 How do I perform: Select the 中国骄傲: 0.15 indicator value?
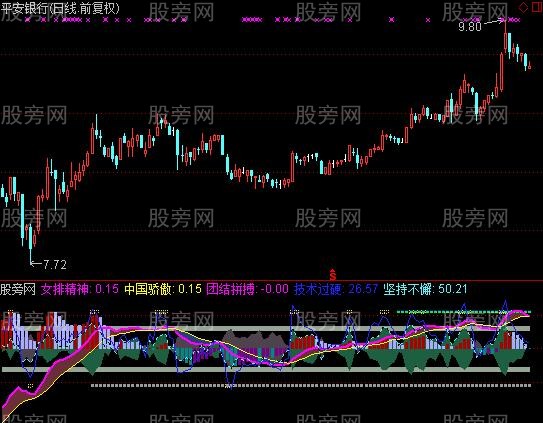coord(163,289)
